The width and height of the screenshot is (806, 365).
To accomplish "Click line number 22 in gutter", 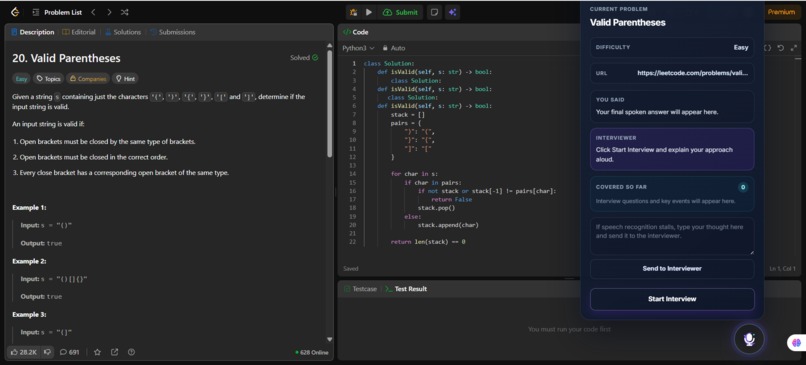I will click(x=352, y=241).
